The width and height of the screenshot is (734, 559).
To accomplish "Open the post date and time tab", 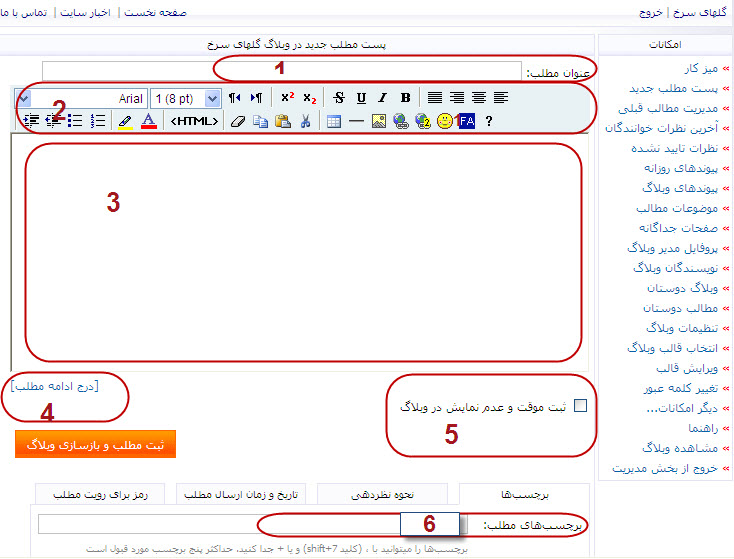I will click(241, 494).
